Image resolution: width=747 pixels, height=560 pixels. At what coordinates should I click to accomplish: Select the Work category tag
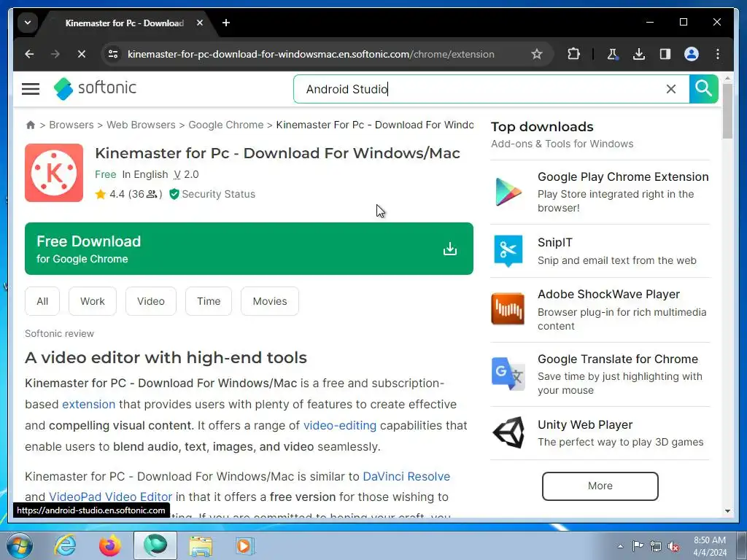point(93,301)
